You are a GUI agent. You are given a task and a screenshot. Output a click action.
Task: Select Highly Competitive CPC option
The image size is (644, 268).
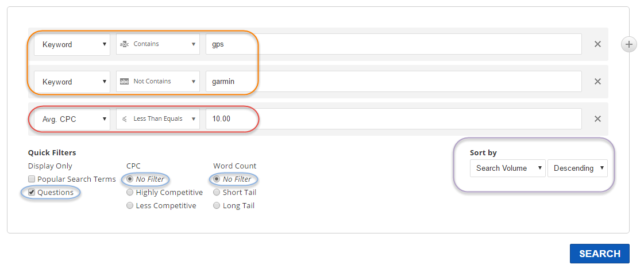[x=130, y=193]
